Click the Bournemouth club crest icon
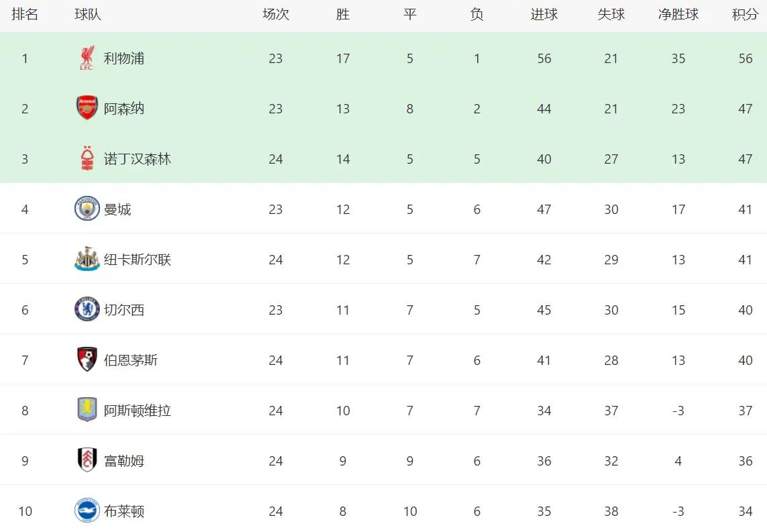Screen dimensions: 767x532 [x=87, y=360]
